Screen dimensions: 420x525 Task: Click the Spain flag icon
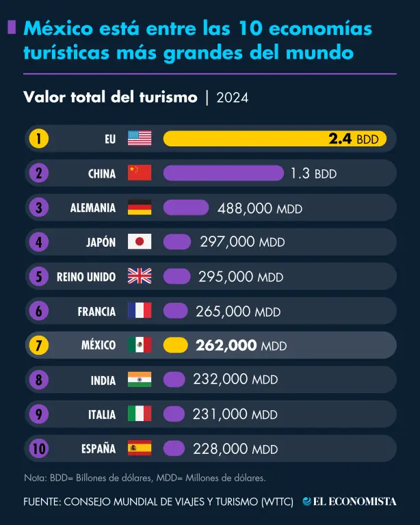click(x=140, y=448)
